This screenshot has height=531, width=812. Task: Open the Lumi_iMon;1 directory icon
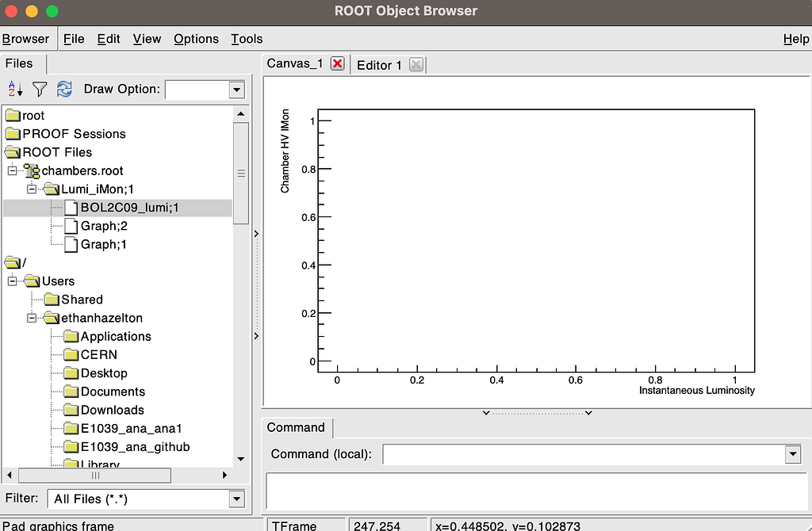pyautogui.click(x=51, y=189)
